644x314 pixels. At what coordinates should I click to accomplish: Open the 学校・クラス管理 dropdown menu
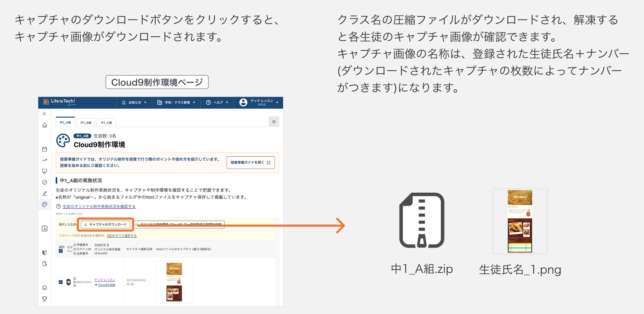176,103
